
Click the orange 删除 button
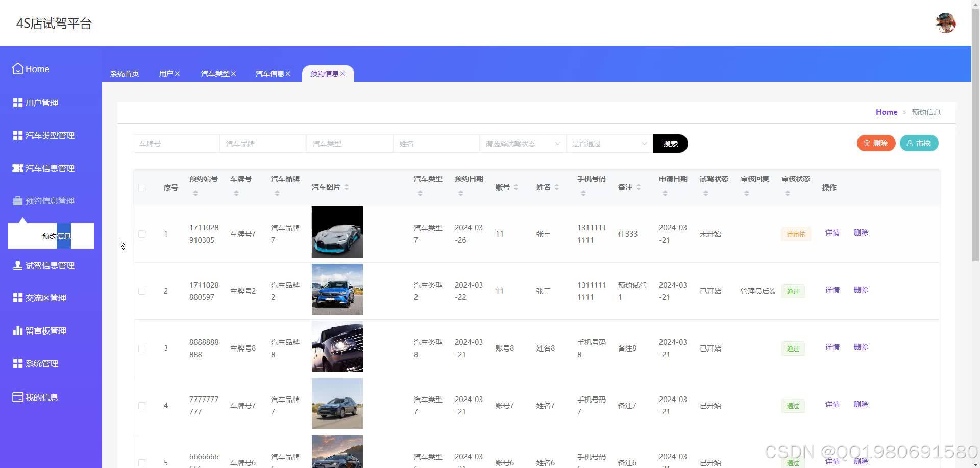pyautogui.click(x=876, y=143)
